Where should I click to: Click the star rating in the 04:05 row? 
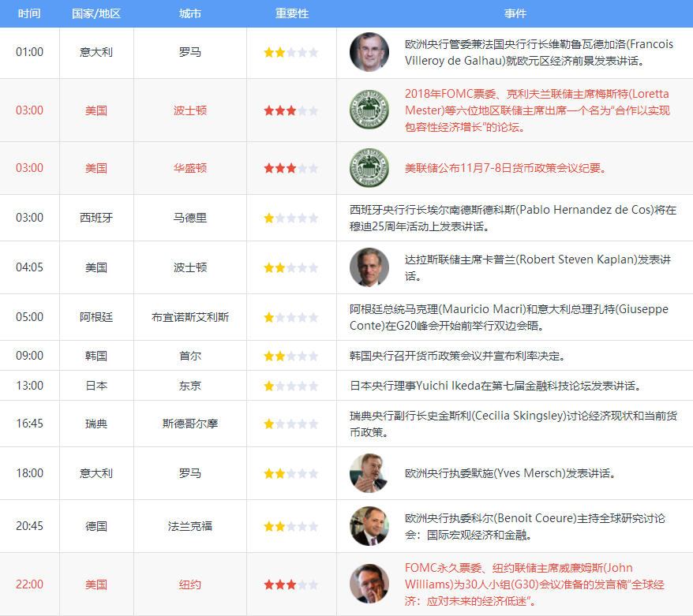pyautogui.click(x=290, y=267)
